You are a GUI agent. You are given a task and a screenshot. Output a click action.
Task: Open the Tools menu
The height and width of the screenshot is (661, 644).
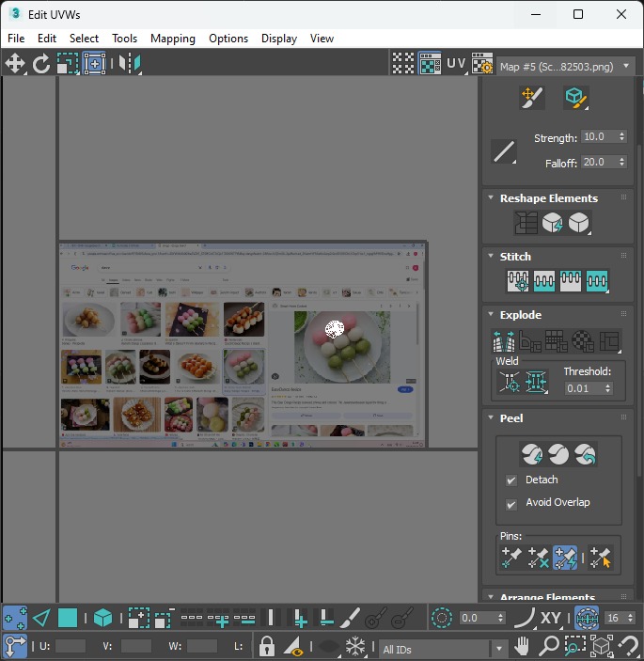coord(124,39)
